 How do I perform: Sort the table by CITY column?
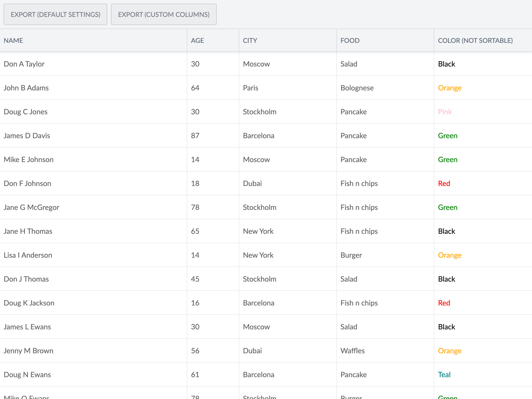(x=250, y=40)
